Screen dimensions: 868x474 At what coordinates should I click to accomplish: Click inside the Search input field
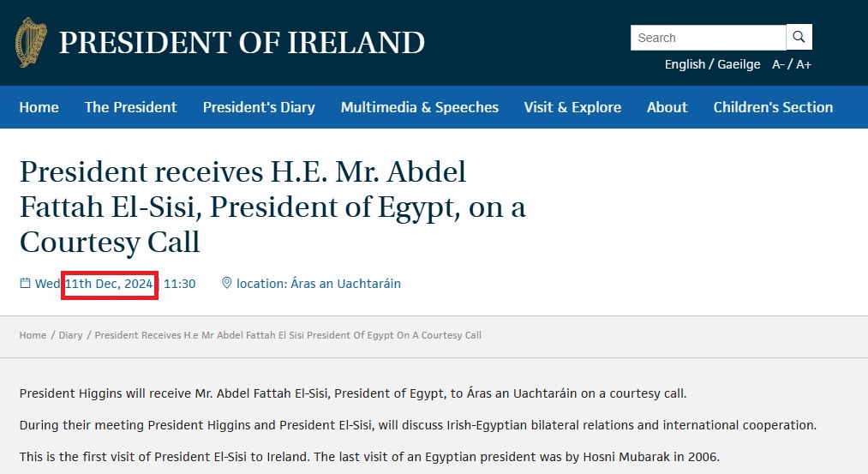point(708,38)
